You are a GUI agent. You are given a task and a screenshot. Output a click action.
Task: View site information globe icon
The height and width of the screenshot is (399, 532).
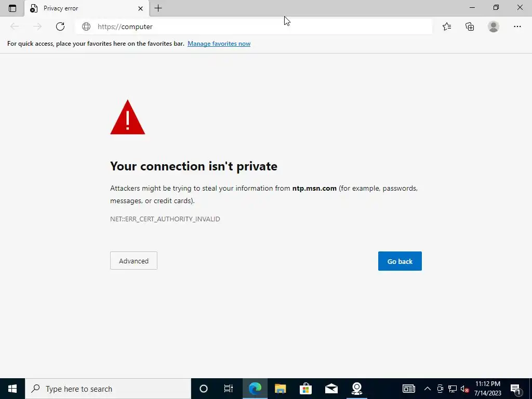(x=86, y=26)
